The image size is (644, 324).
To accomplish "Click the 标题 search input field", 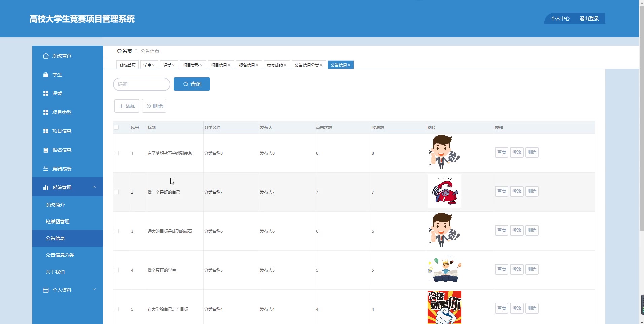I will (142, 84).
